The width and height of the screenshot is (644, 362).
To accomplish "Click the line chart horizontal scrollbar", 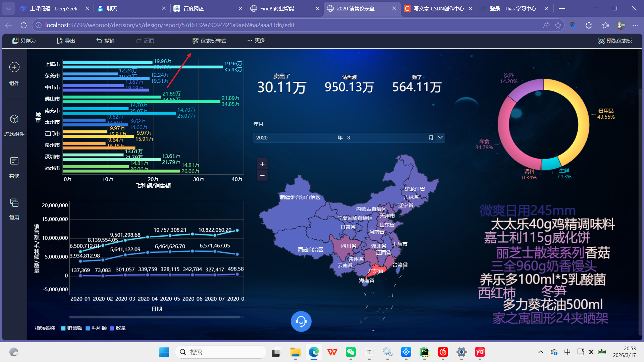I will pyautogui.click(x=154, y=317).
